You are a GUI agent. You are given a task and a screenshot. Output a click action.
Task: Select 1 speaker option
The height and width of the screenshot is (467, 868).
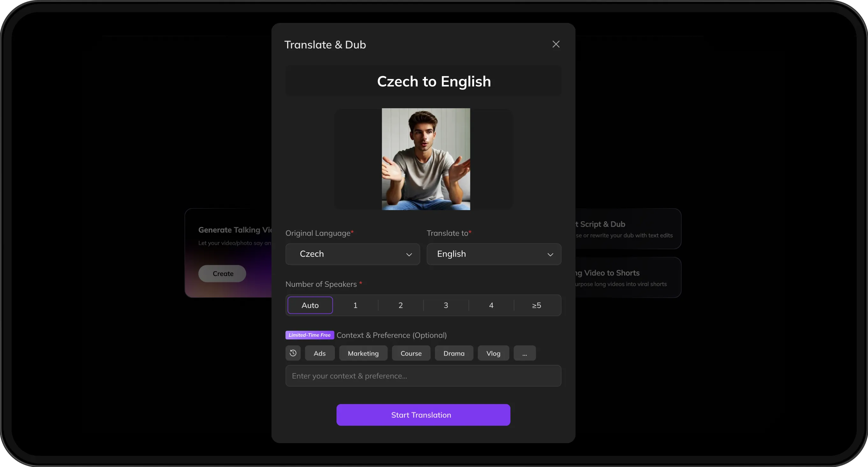[x=355, y=305]
